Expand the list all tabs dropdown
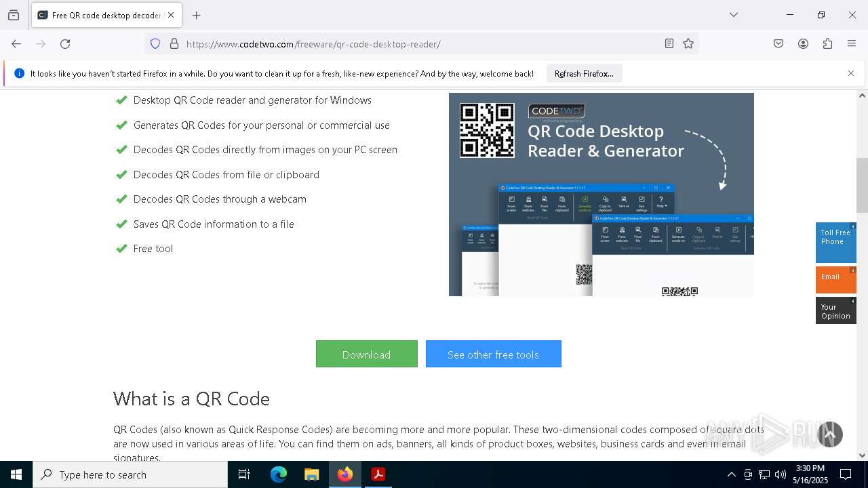868x488 pixels. pyautogui.click(x=734, y=15)
